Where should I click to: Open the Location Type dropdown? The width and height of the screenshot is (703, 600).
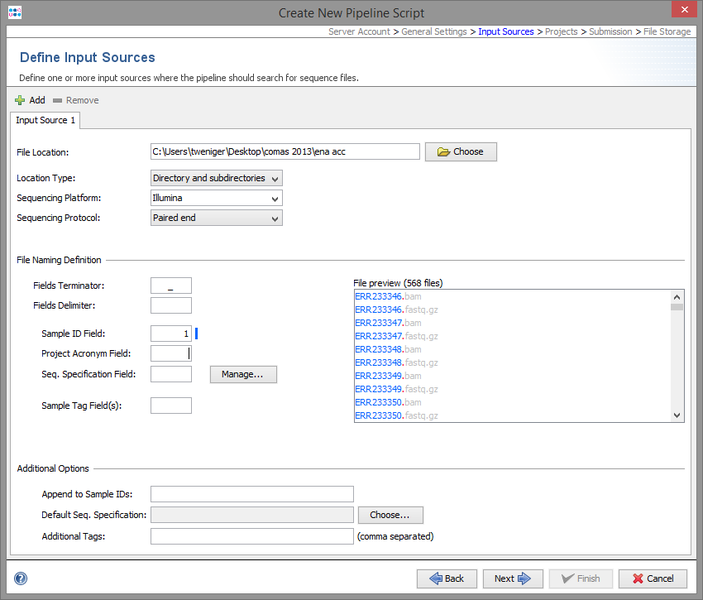(x=217, y=178)
